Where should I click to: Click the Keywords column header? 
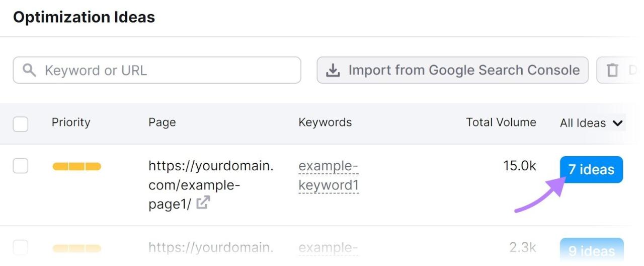[325, 122]
